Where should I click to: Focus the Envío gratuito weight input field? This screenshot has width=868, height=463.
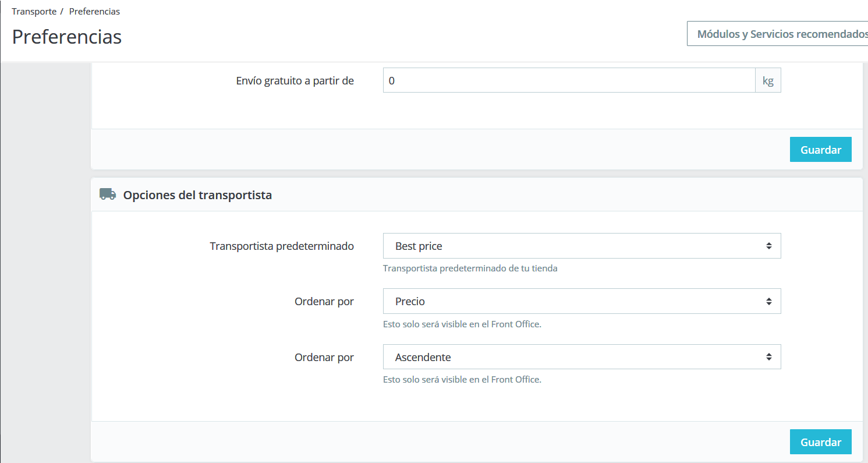pyautogui.click(x=569, y=81)
